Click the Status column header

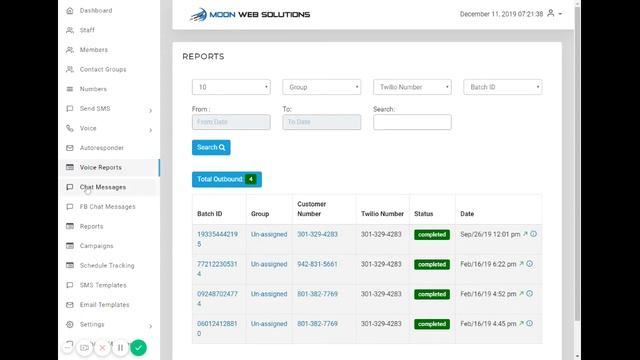(x=424, y=214)
